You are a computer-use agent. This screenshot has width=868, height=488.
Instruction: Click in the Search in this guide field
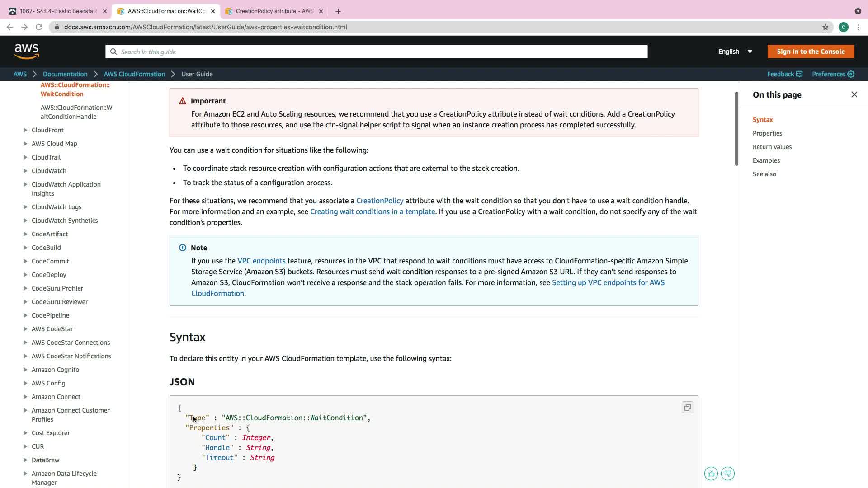376,52
